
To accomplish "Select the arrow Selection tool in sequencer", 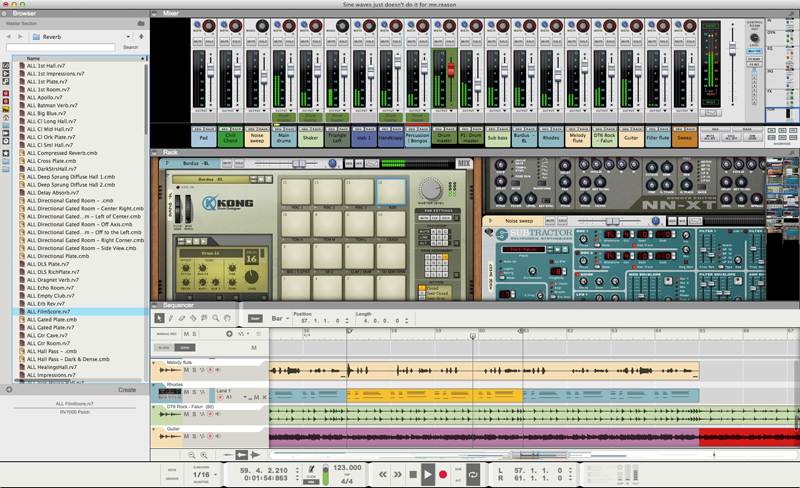I will click(x=158, y=318).
